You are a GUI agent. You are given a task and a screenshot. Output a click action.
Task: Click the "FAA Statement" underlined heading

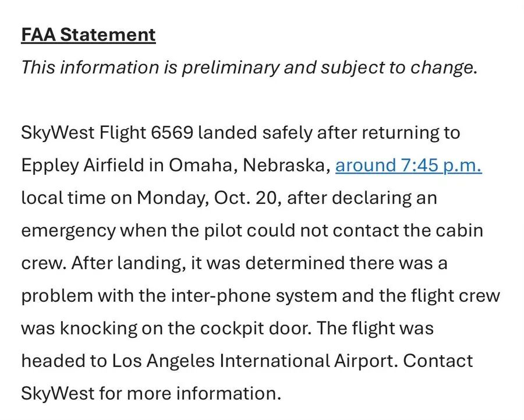pyautogui.click(x=88, y=35)
